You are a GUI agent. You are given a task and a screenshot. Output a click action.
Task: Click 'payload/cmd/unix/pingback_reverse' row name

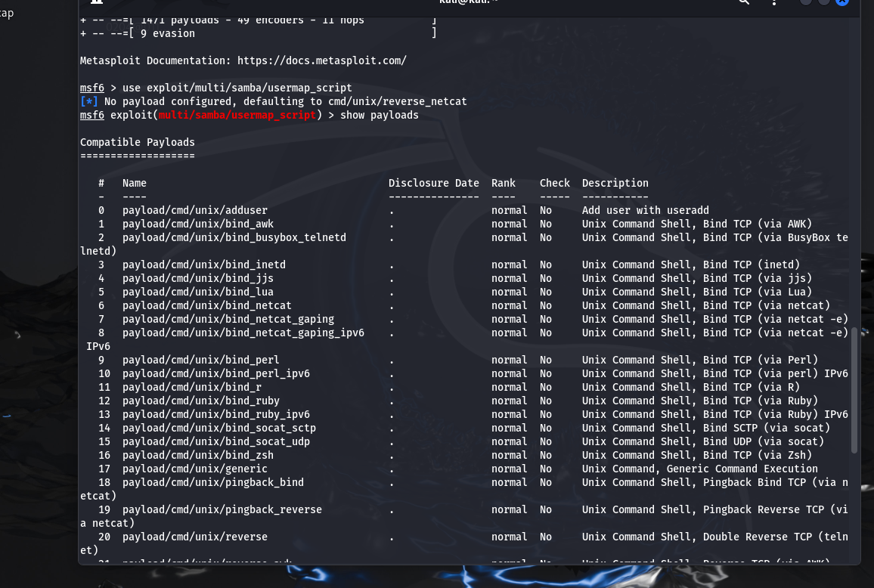tap(222, 509)
